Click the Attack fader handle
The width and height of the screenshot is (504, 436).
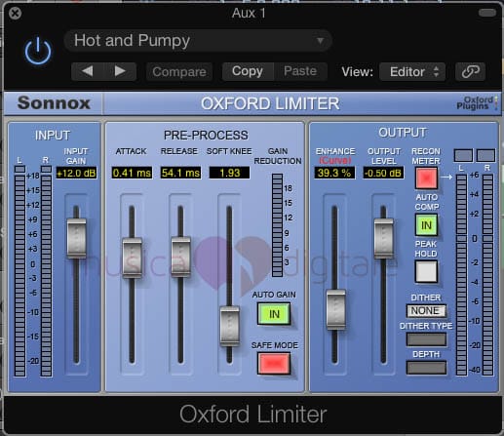[x=132, y=258]
